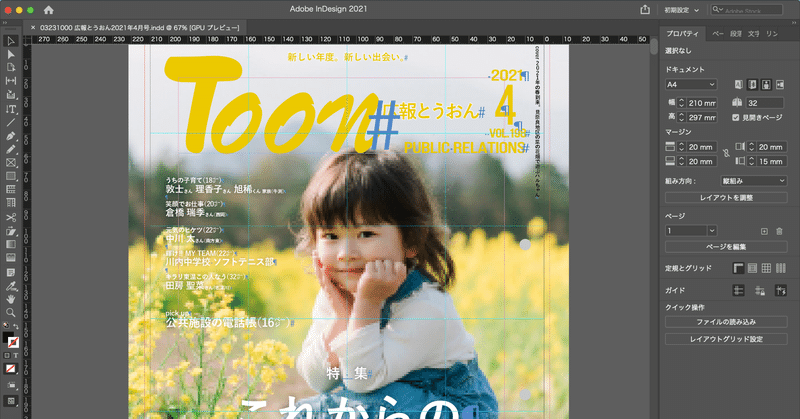Screen dimensions: 800x419
Task: Uncheck the 見開きページ checkbox
Action: tap(735, 117)
